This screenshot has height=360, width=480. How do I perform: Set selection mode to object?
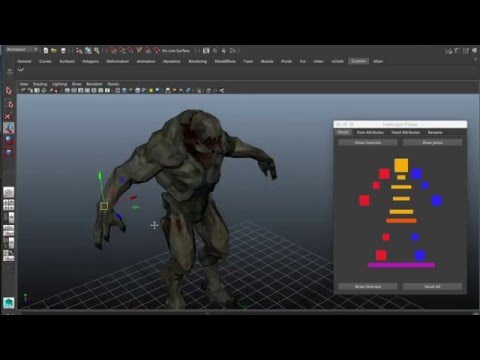[x=88, y=51]
